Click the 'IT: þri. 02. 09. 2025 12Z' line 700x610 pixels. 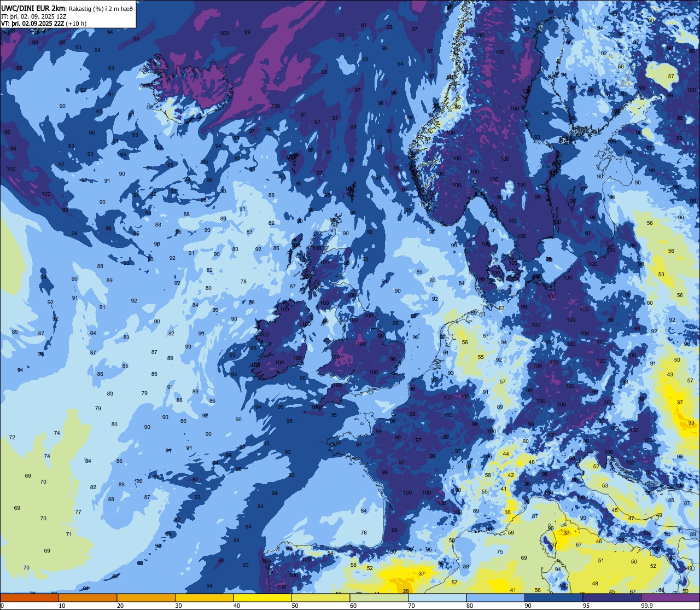(x=34, y=16)
